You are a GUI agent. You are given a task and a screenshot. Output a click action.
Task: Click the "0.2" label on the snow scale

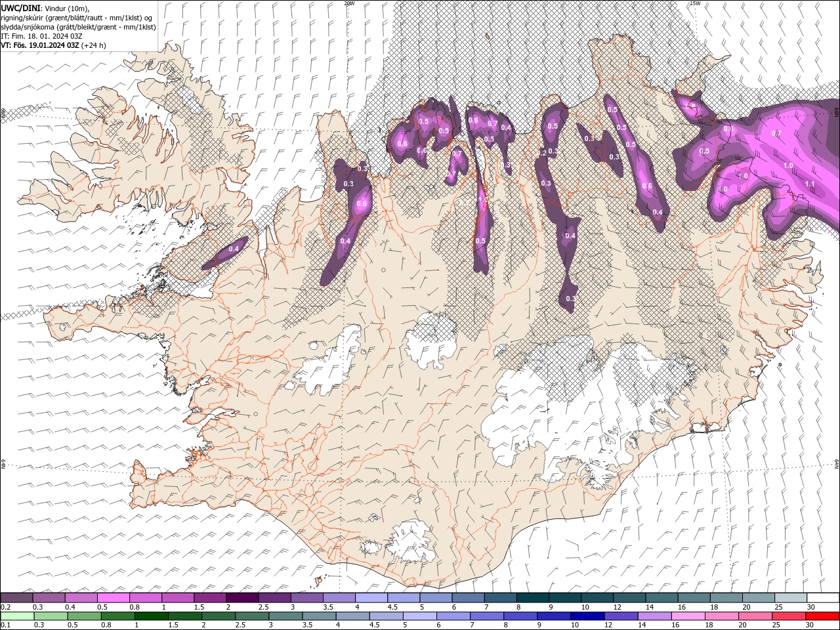pos(5,607)
